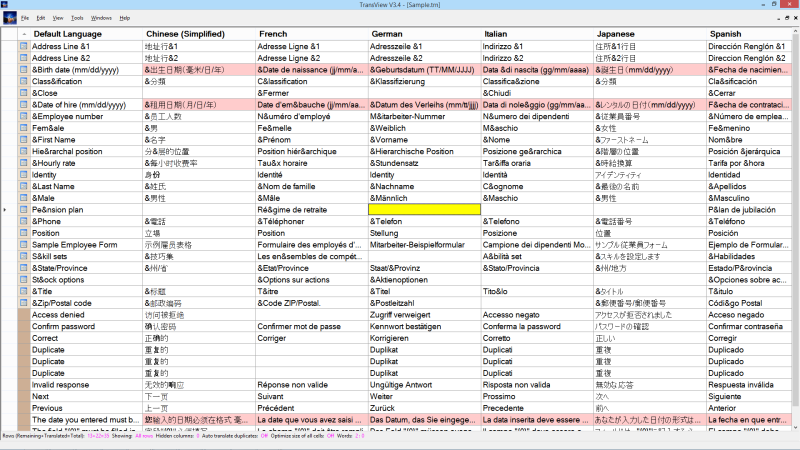Click the row icon for St&ock options

tap(23, 280)
